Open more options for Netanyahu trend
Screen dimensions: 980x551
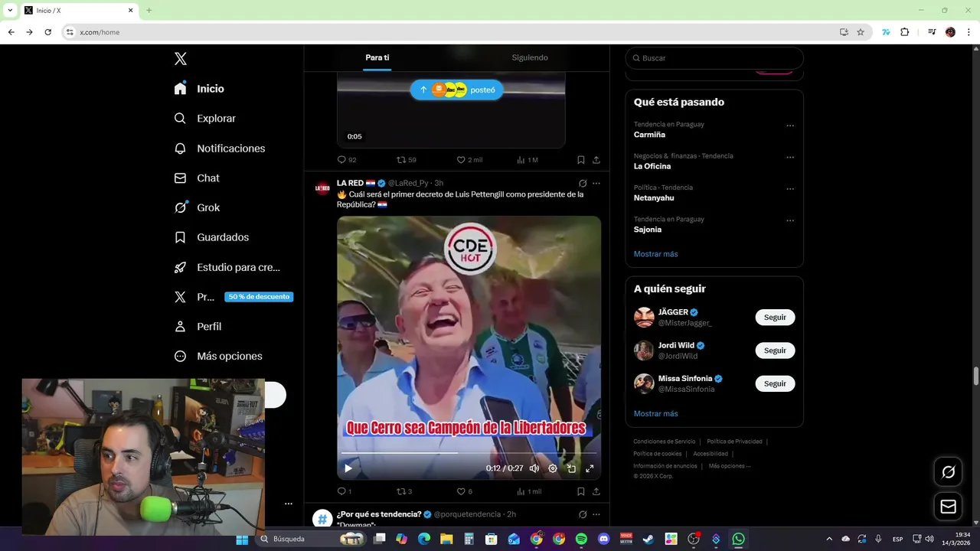point(790,189)
